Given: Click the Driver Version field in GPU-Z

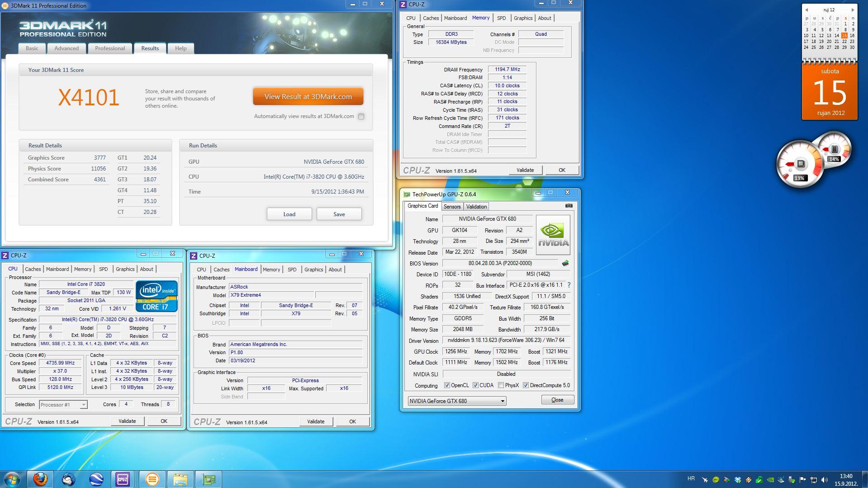Looking at the screenshot, I should [506, 340].
